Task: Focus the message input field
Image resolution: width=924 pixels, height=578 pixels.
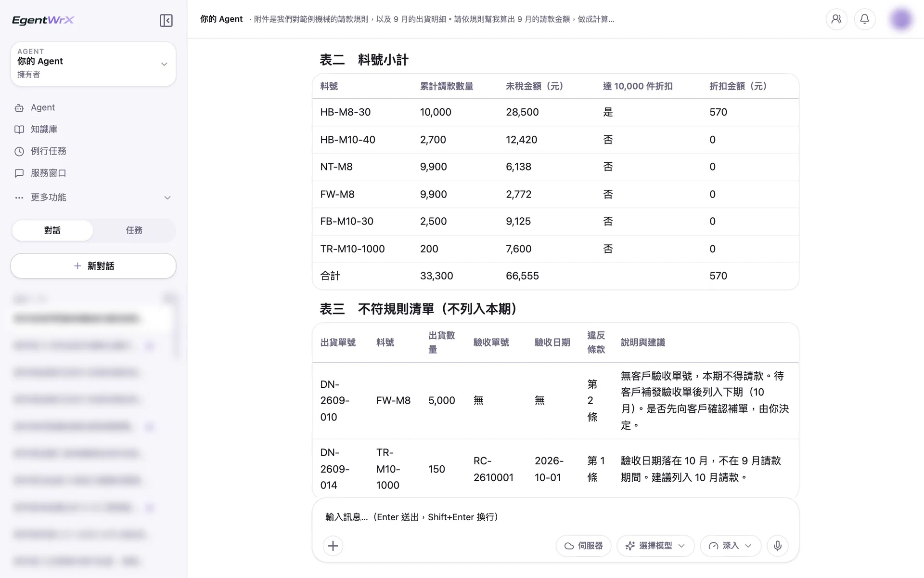Action: click(555, 517)
